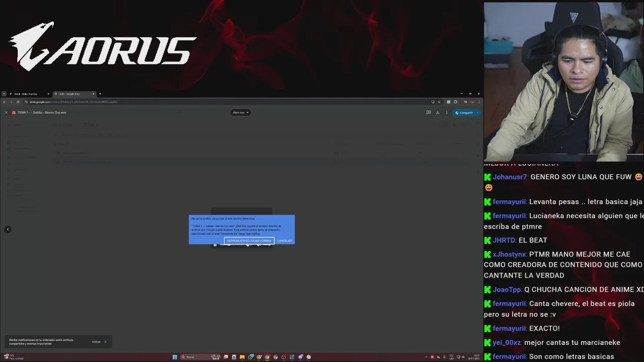Click Cancelar in the virus warning dialog
Screen dimensions: 644x362
[284, 241]
